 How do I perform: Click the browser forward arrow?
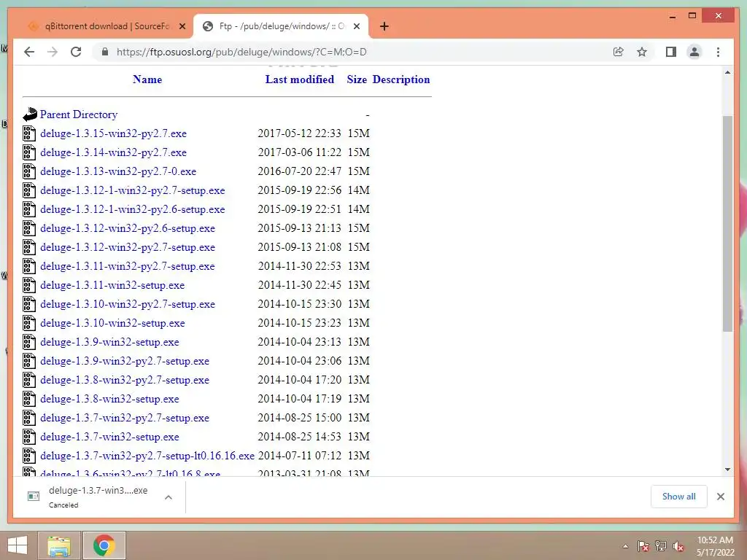coord(53,52)
